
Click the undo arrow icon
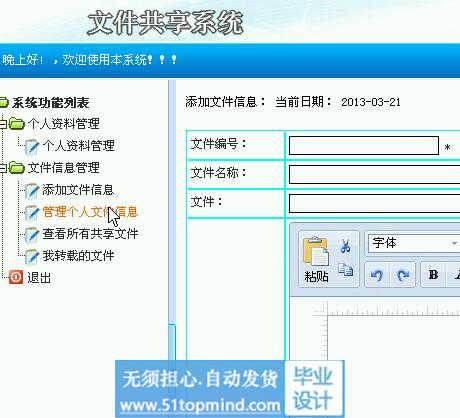[x=377, y=275]
